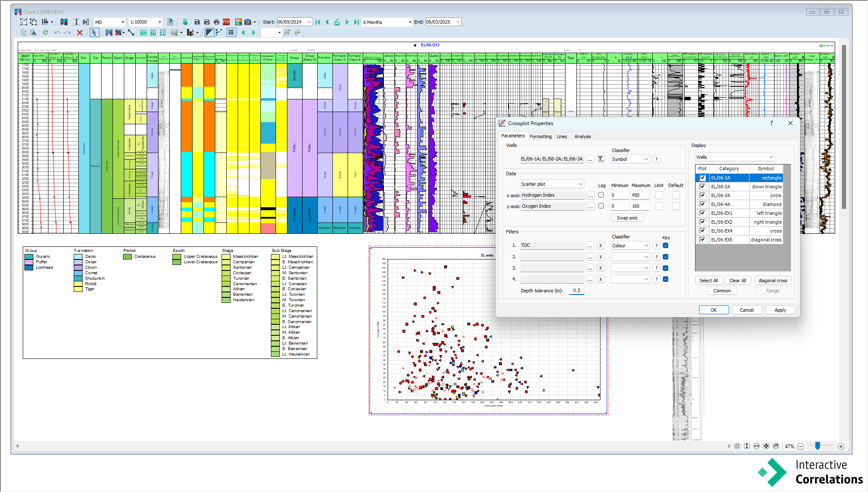
Task: Open the filter 1 Colour classifier dropdown
Action: pos(630,246)
